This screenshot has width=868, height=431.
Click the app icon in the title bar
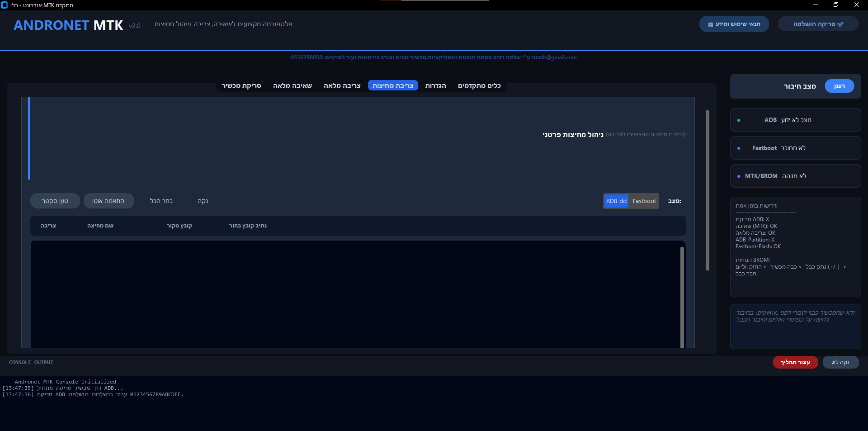[5, 5]
